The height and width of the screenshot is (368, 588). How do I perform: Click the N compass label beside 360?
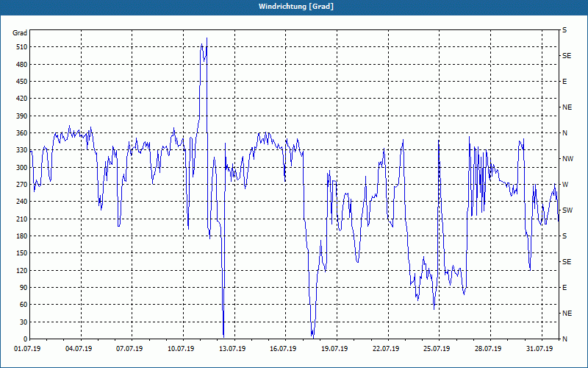564,133
